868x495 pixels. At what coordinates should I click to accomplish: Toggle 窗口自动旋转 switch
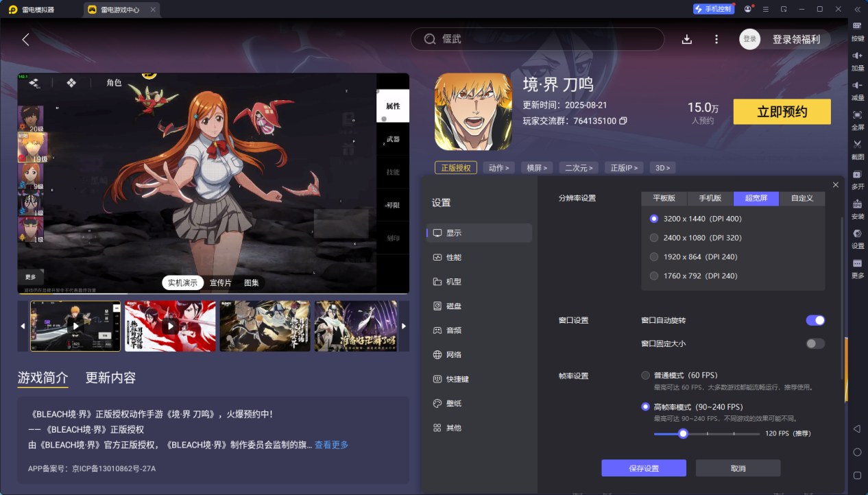click(x=815, y=320)
